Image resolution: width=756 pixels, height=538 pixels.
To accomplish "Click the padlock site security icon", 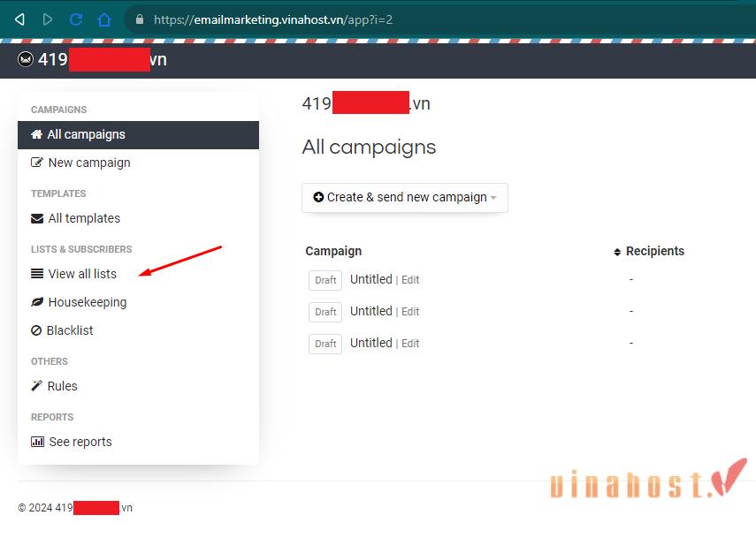I will coord(140,19).
